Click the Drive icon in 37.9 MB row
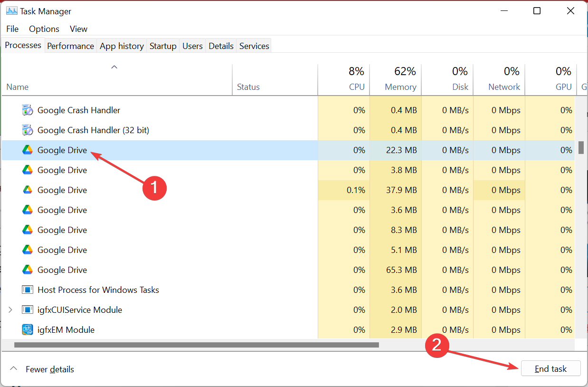Image resolution: width=588 pixels, height=387 pixels. [x=28, y=190]
